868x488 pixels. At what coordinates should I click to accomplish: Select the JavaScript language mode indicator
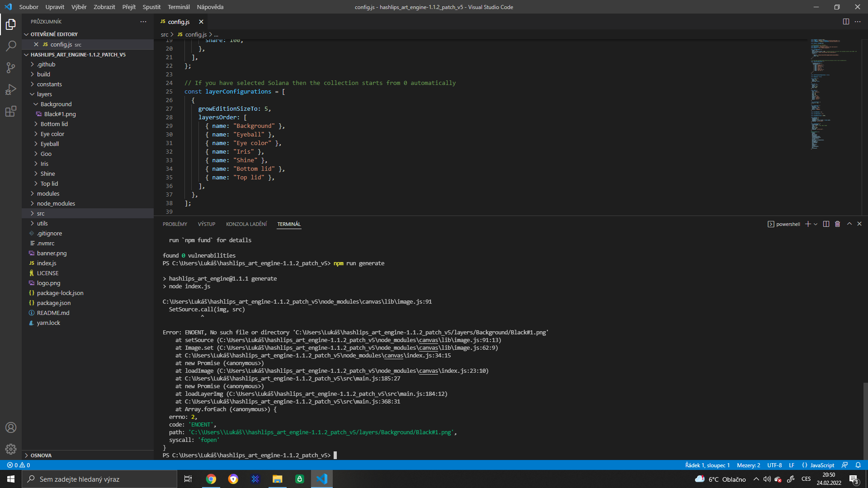coord(822,465)
